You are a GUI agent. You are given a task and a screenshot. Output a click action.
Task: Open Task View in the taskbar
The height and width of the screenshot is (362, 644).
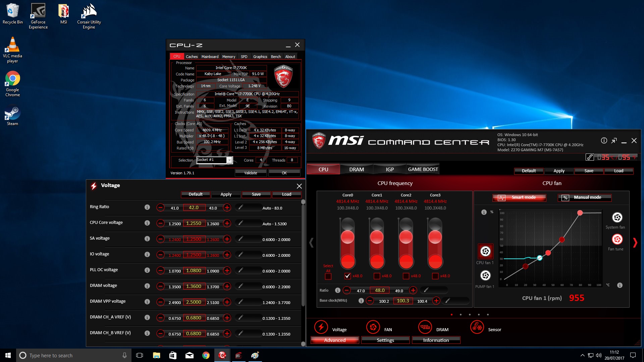point(140,355)
